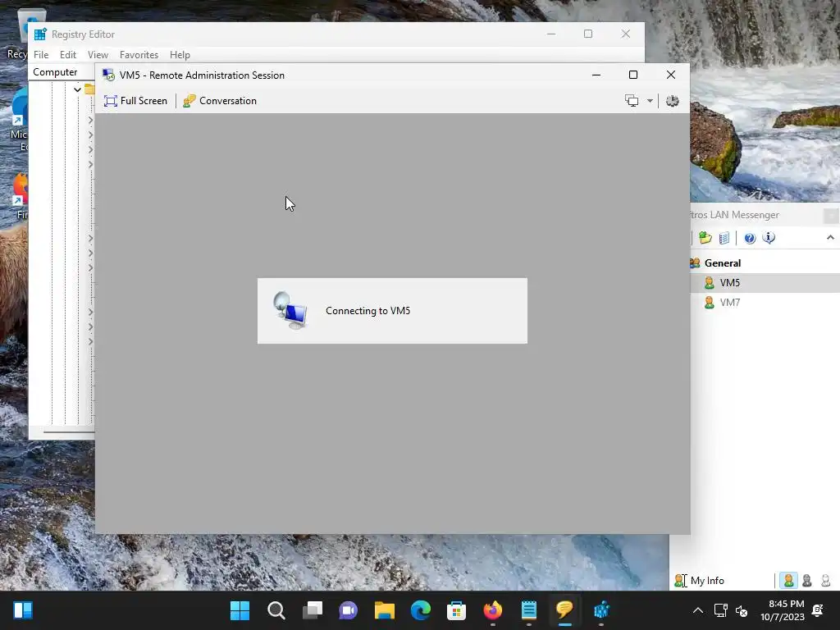Switch to Notepad on the taskbar
The image size is (840, 630).
pyautogui.click(x=529, y=610)
